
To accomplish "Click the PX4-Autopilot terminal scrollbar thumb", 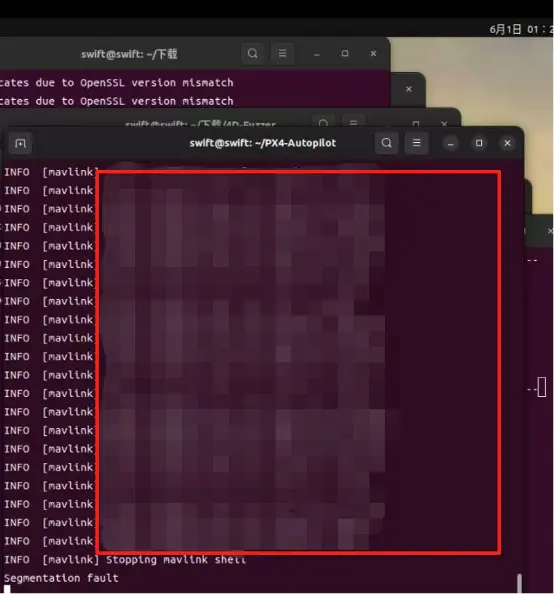I will pyautogui.click(x=519, y=583).
